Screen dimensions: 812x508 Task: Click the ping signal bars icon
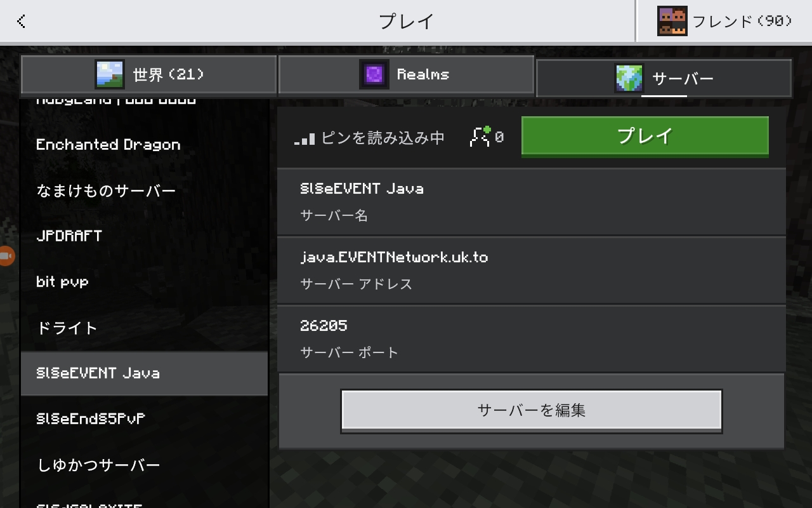304,138
